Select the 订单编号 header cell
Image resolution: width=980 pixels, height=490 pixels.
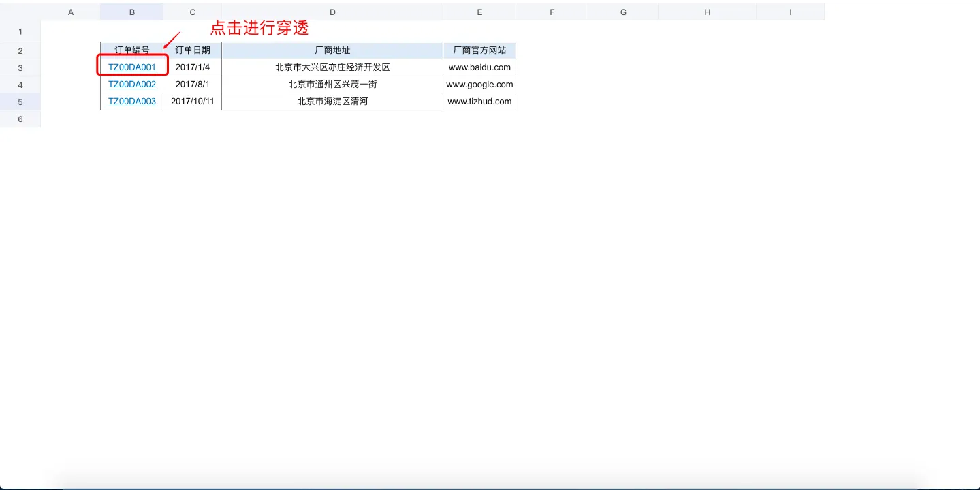(x=132, y=50)
